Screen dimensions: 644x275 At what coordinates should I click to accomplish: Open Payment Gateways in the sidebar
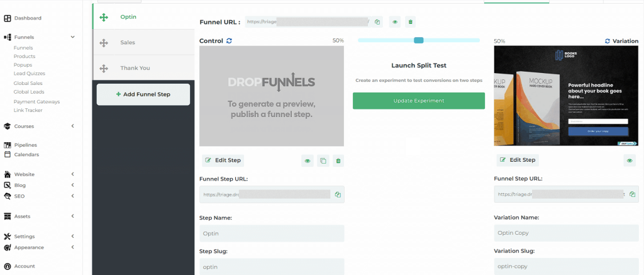pos(36,102)
